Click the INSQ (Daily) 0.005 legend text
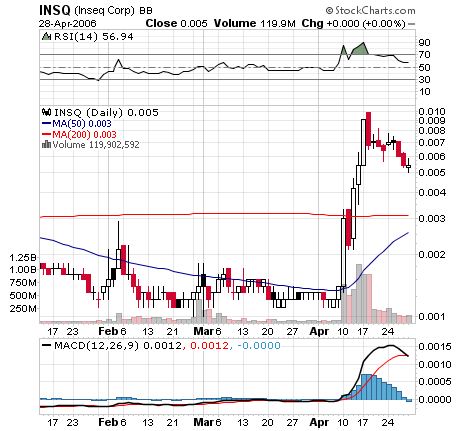Screen dimensions: 460x431 pyautogui.click(x=106, y=112)
